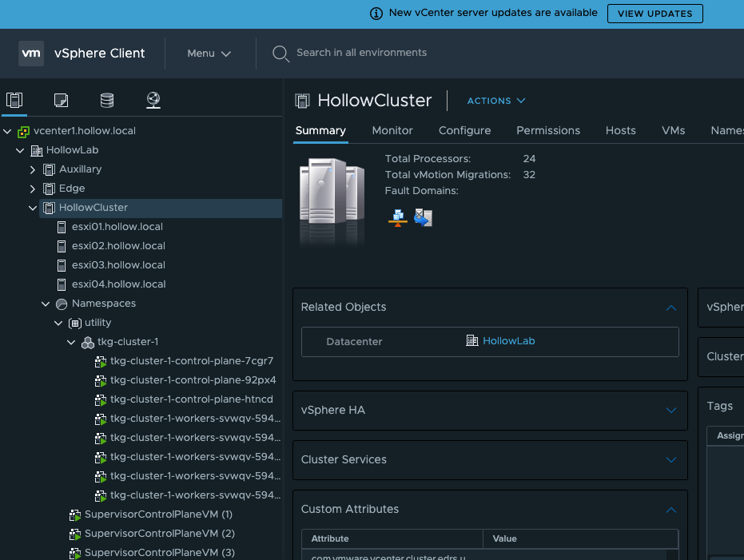Open the Networking inventory view icon

click(x=153, y=100)
